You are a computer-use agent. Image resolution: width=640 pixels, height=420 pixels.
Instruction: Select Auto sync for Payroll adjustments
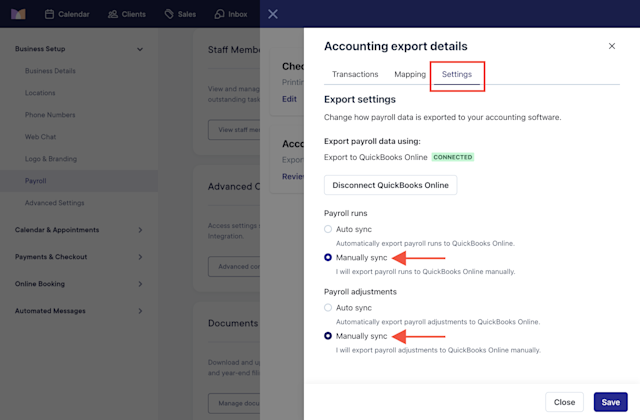328,308
